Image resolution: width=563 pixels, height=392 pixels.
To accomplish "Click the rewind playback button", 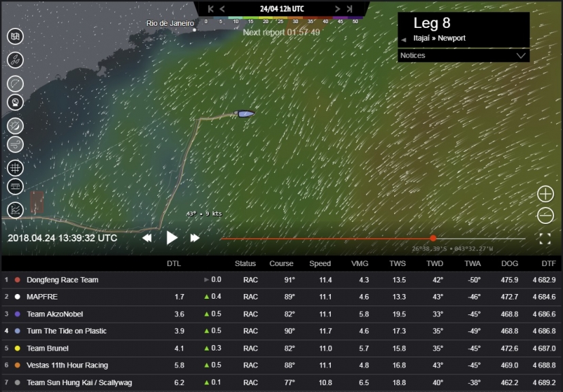I will (x=146, y=238).
